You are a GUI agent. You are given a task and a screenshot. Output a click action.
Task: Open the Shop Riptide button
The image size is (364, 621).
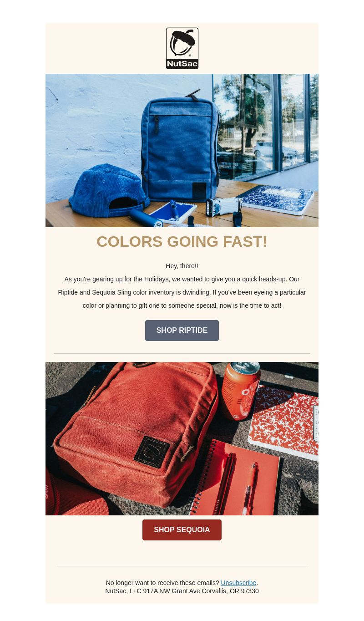pos(182,331)
